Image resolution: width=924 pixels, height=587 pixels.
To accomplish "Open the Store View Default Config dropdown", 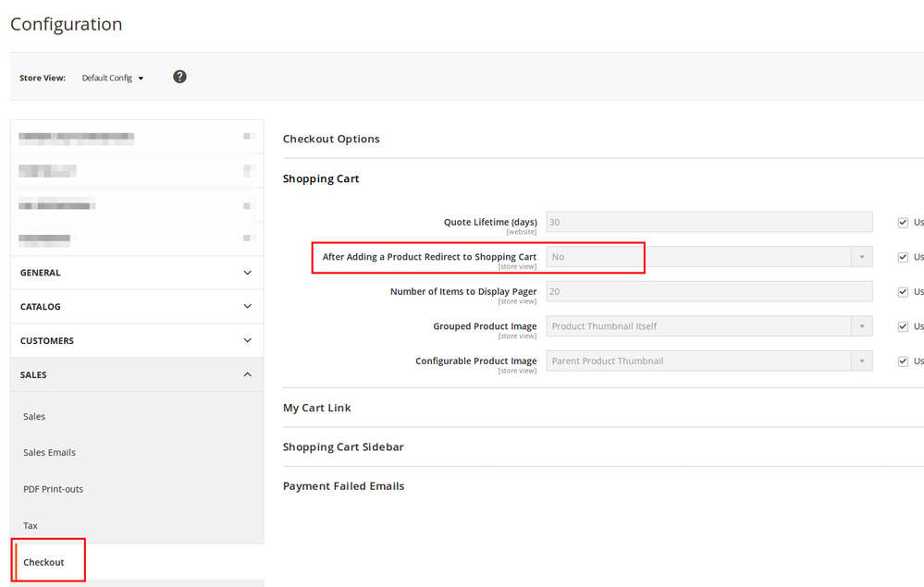I will tap(113, 79).
